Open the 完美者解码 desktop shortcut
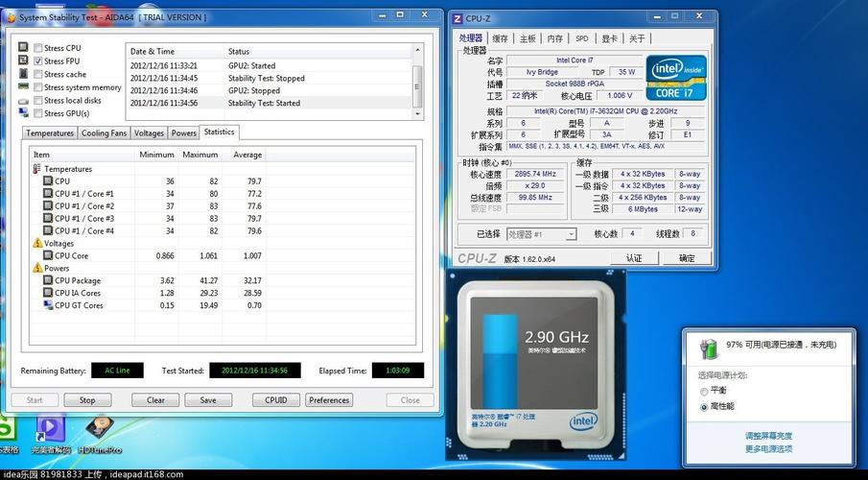 (50, 434)
